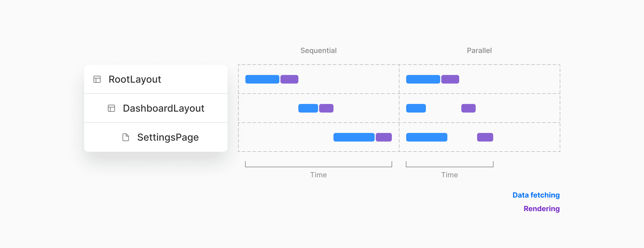Click SettingsPage purple rendering bar in Sequential
Screen dimensions: 644x248
383,137
